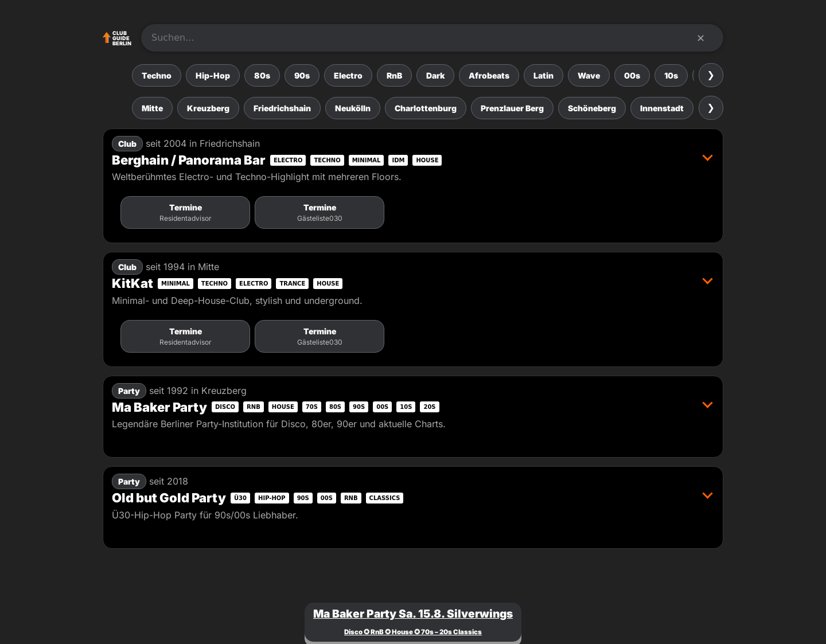Toggle the RnB genre filter
Screen dimensions: 826x644
394,76
